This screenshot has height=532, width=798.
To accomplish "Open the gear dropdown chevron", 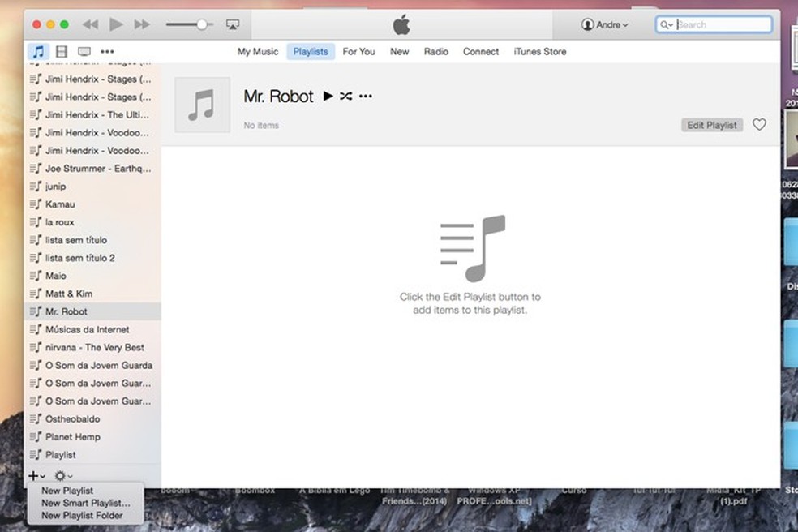I will [x=68, y=475].
